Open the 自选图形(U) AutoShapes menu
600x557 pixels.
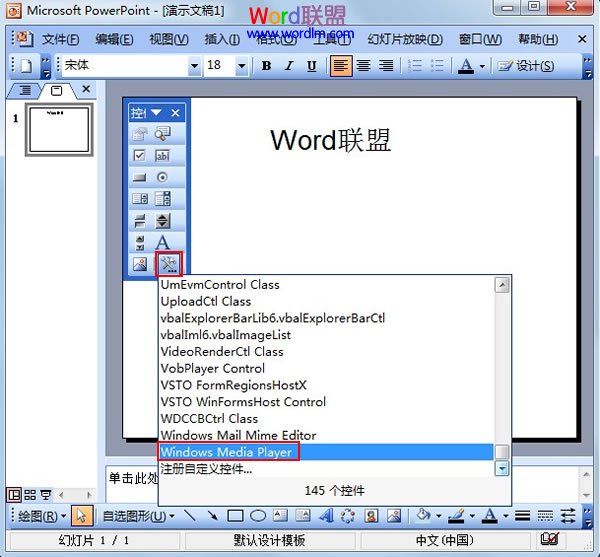(138, 516)
